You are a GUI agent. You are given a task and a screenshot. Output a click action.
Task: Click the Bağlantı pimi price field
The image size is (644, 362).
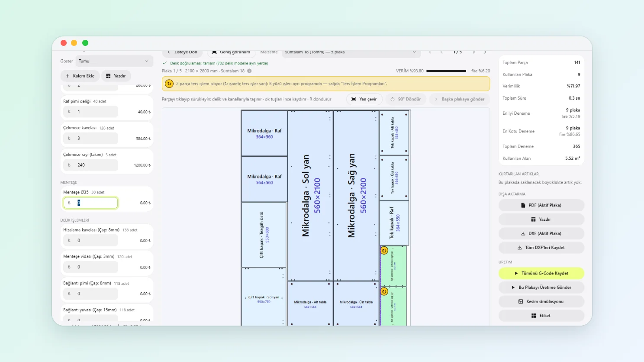[x=90, y=294]
